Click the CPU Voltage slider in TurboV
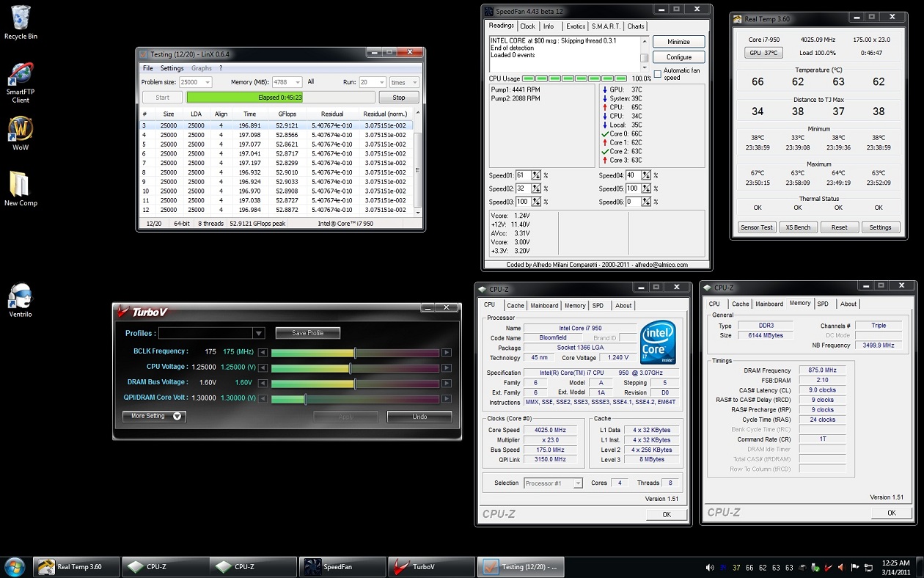The image size is (924, 578). [356, 367]
